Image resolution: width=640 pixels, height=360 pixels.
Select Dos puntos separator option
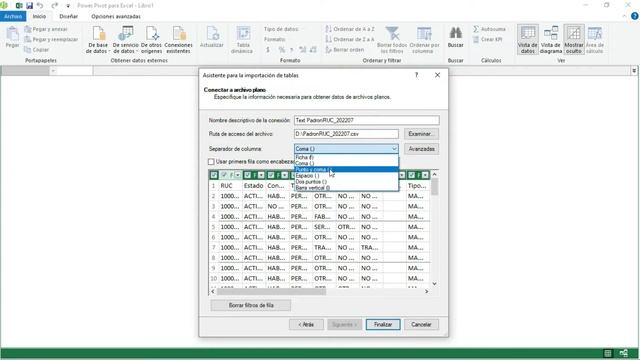(x=346, y=182)
